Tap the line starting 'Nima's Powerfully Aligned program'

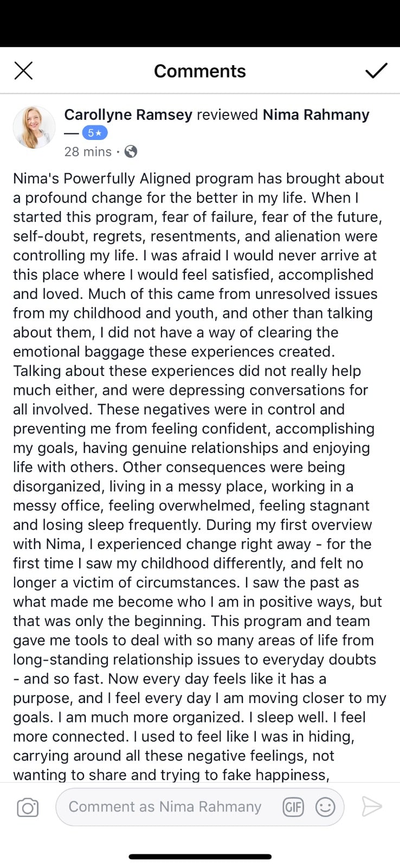[x=198, y=178]
